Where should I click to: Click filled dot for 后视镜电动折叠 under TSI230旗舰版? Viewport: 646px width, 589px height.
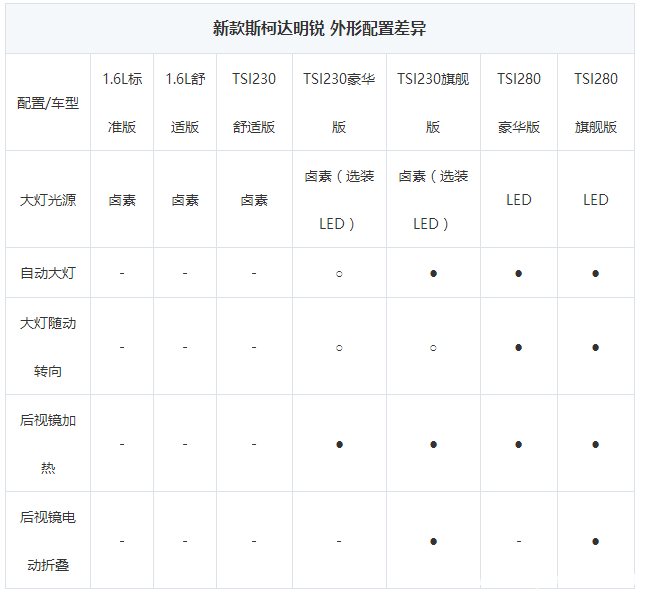[433, 541]
